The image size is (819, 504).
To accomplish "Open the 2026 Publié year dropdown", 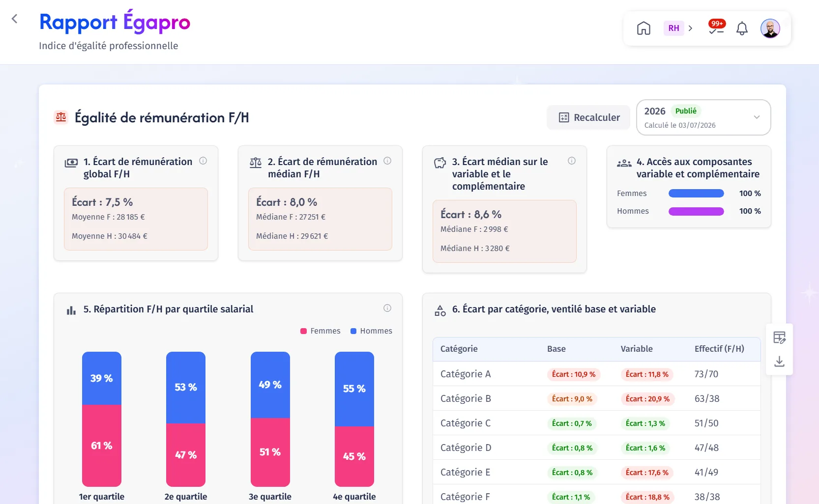I will click(x=703, y=117).
